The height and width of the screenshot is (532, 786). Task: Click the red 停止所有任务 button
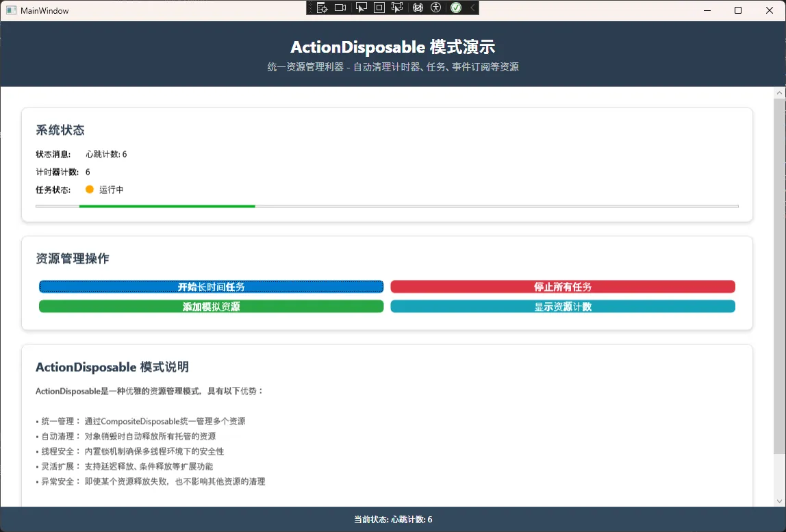pos(562,287)
